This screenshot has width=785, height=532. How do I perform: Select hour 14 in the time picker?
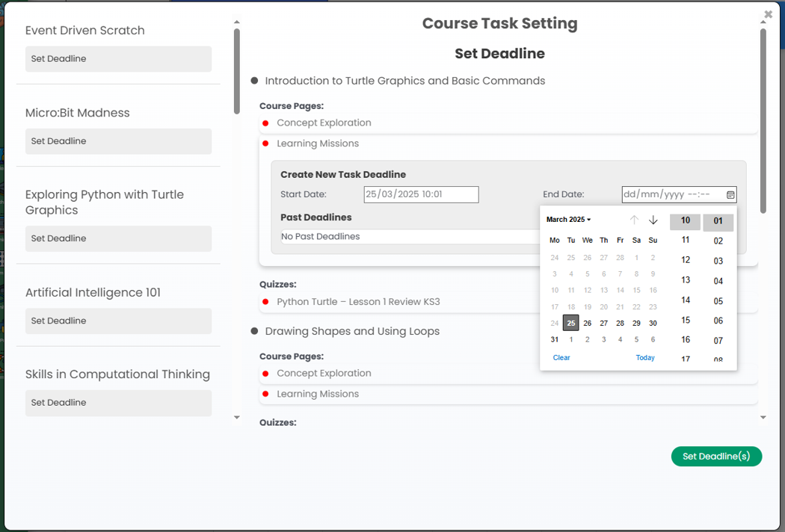click(x=686, y=300)
